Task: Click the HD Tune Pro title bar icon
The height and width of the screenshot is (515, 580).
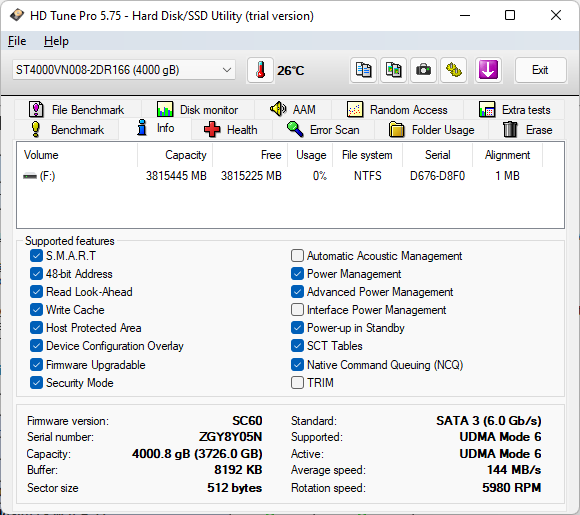Action: 17,16
